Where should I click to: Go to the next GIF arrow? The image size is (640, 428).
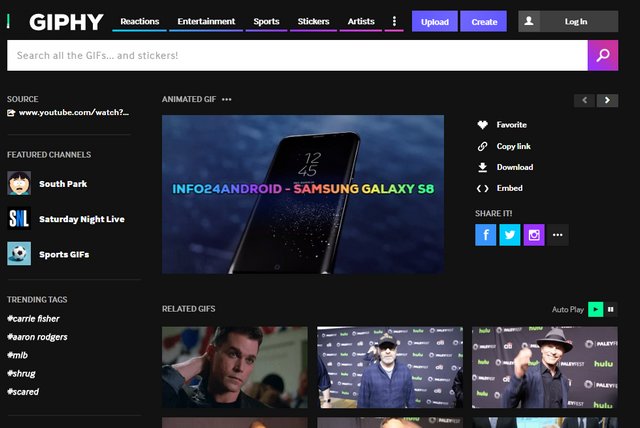pyautogui.click(x=608, y=100)
